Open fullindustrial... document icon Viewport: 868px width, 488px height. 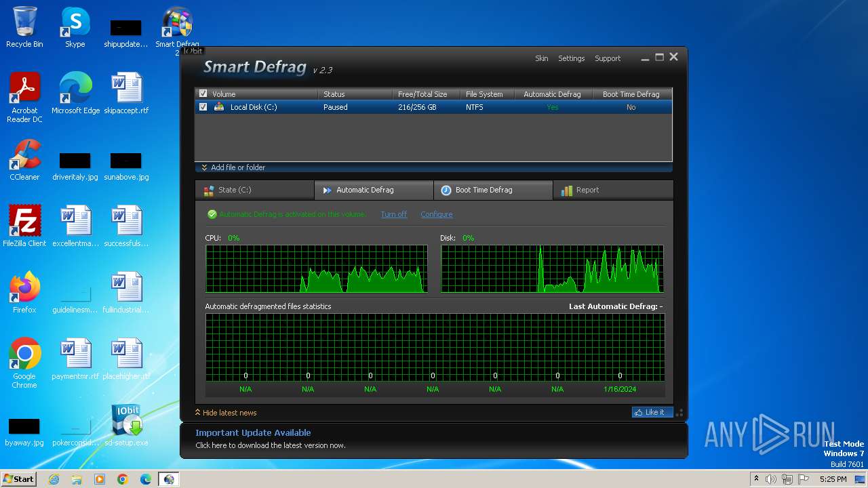pyautogui.click(x=126, y=293)
